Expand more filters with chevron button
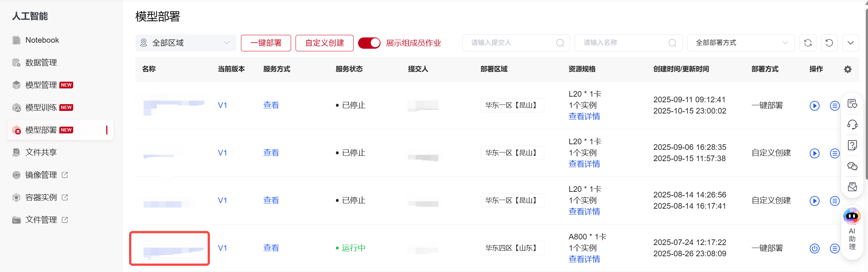This screenshot has width=868, height=272. coord(850,43)
